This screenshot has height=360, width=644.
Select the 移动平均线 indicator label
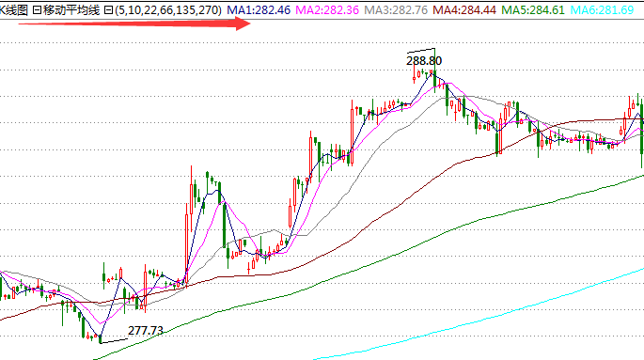tap(71, 9)
